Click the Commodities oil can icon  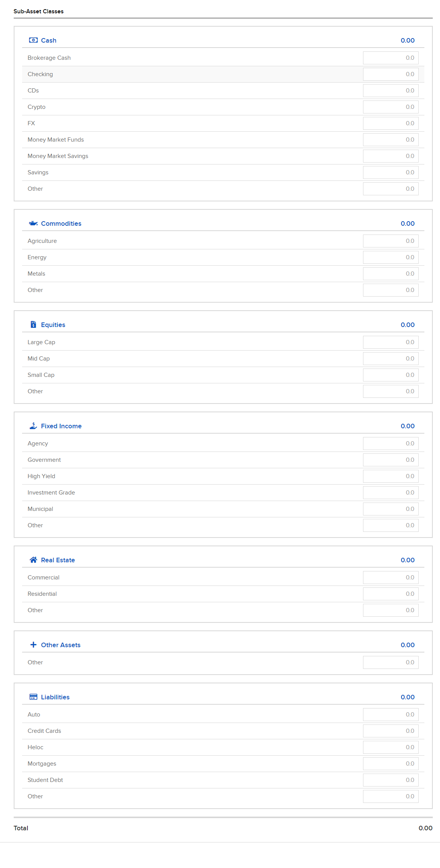tap(33, 223)
